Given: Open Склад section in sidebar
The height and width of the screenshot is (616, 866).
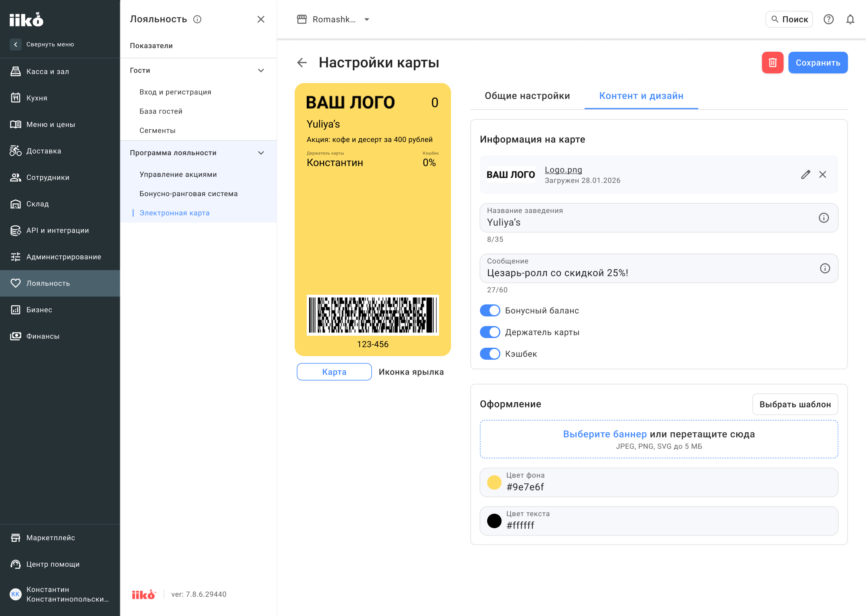Looking at the screenshot, I should click(x=60, y=204).
